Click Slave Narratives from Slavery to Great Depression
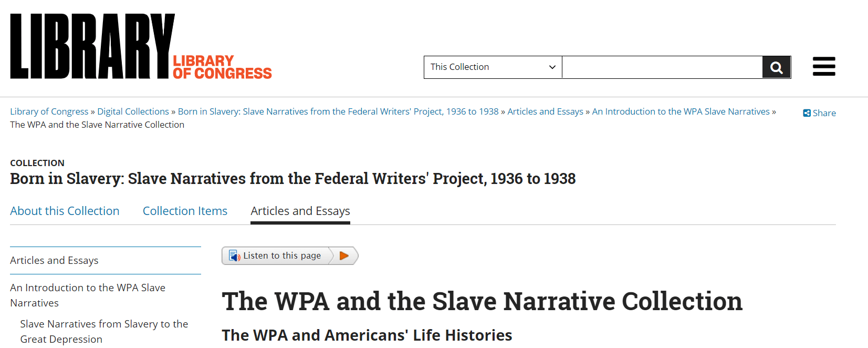The height and width of the screenshot is (348, 868). coord(103,331)
